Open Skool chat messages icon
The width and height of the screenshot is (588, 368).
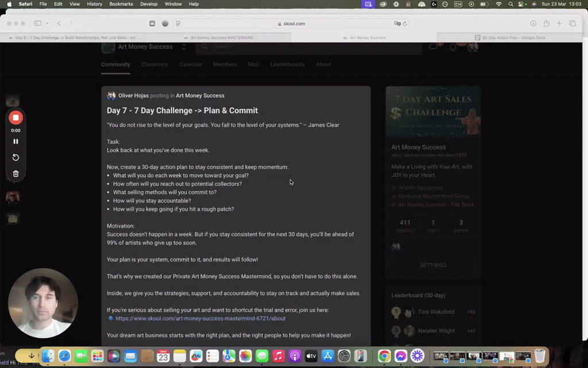pyautogui.click(x=434, y=47)
